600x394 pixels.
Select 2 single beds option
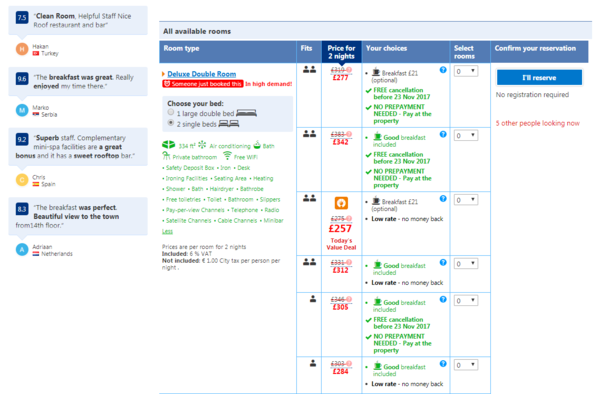click(171, 123)
